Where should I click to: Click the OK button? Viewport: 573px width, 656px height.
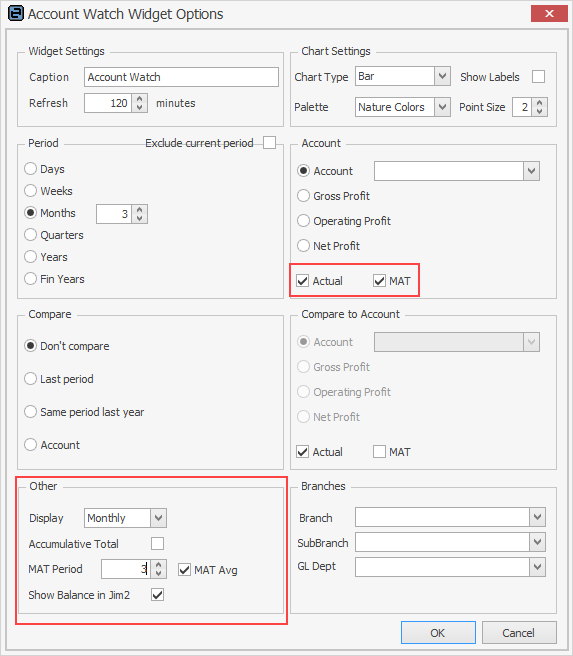(x=438, y=633)
